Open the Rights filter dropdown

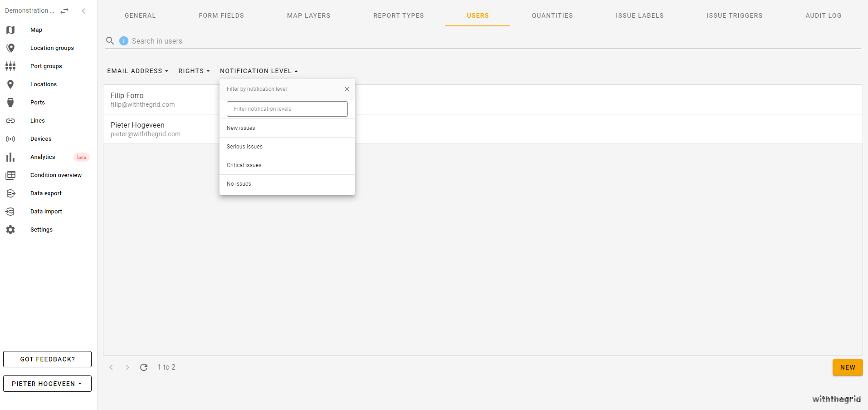194,71
